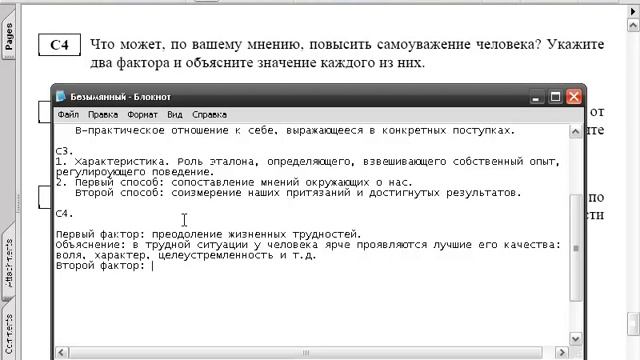Open the Pages side tab in document viewer
This screenshot has width=640, height=360.
pyautogui.click(x=9, y=37)
